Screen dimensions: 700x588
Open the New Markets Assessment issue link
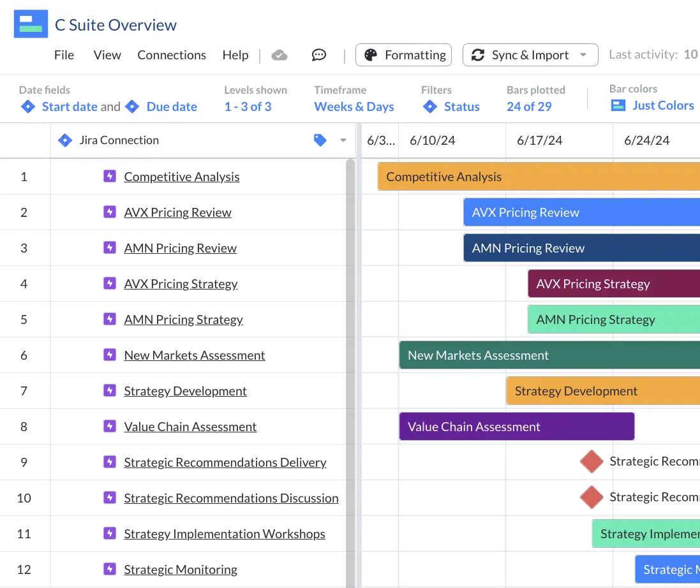tap(195, 355)
